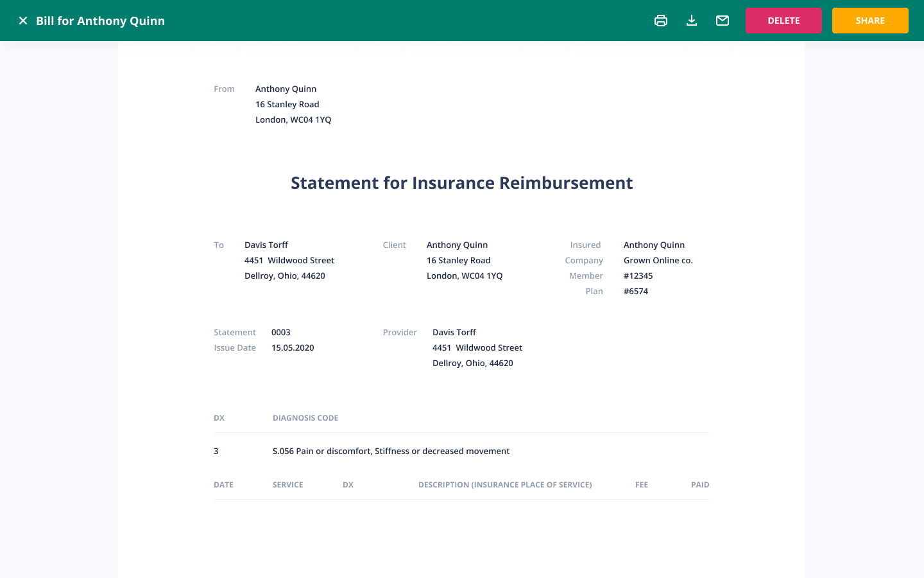This screenshot has height=578, width=924.
Task: Click the statement number 0003
Action: (x=280, y=332)
